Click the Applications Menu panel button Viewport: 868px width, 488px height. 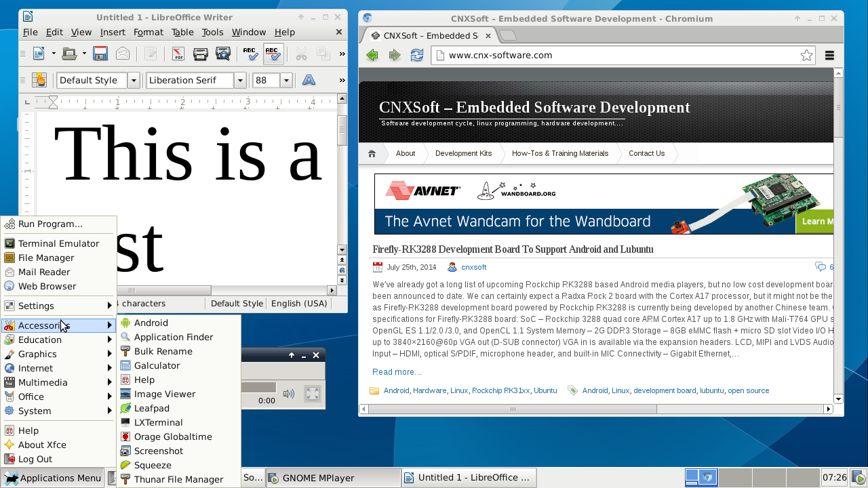[x=52, y=478]
